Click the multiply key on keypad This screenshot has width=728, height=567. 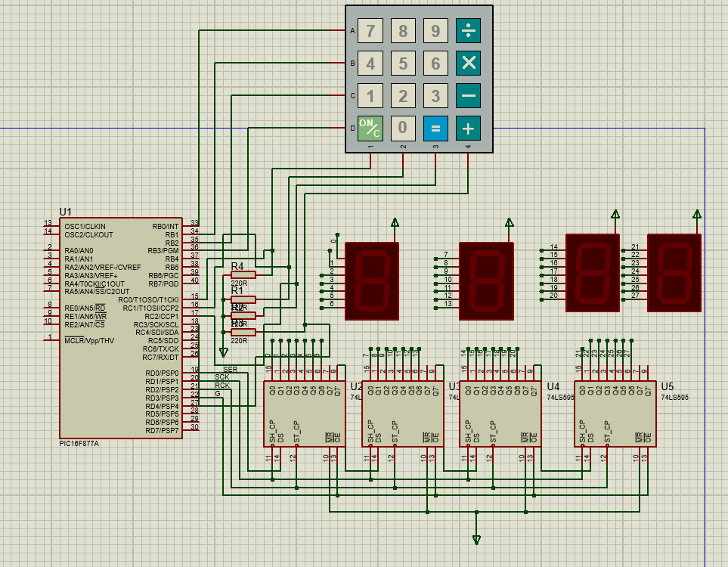click(468, 64)
